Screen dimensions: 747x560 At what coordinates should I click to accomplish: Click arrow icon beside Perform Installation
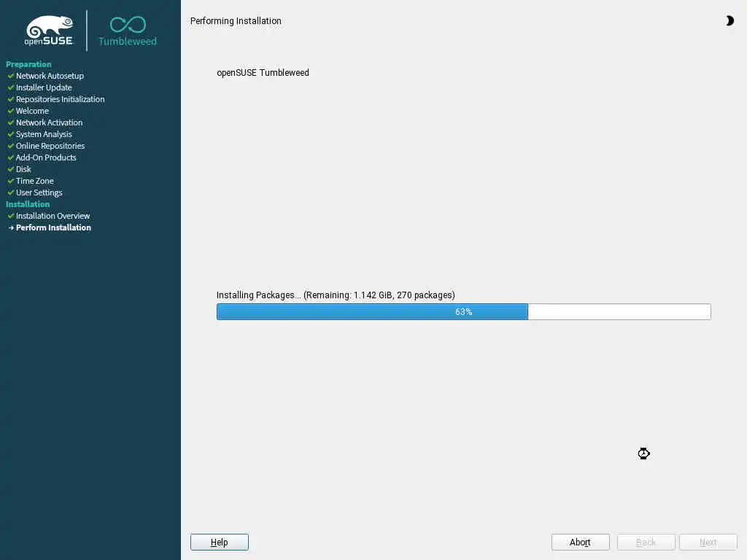[11, 227]
